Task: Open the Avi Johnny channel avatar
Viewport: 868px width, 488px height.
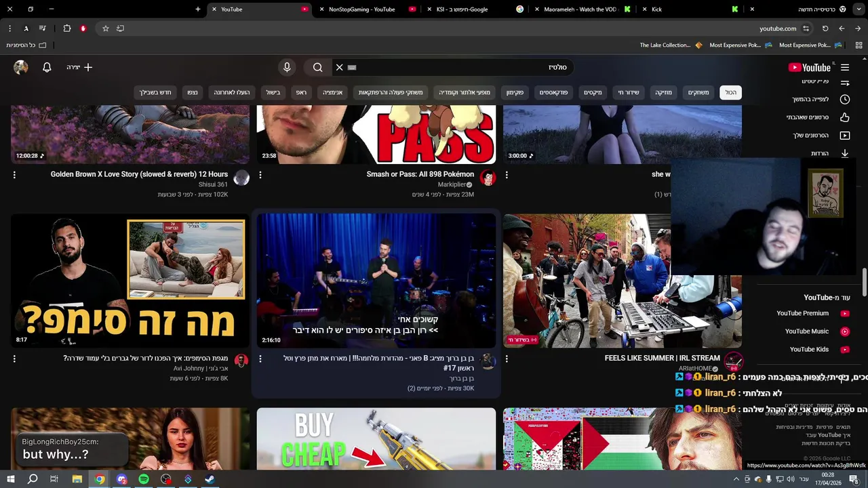Action: click(241, 362)
